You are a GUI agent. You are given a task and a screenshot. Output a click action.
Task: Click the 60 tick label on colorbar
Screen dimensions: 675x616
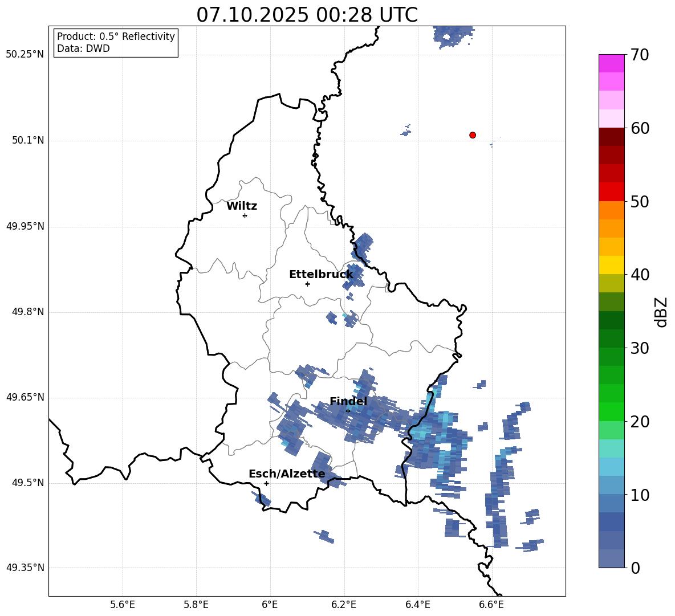point(639,128)
